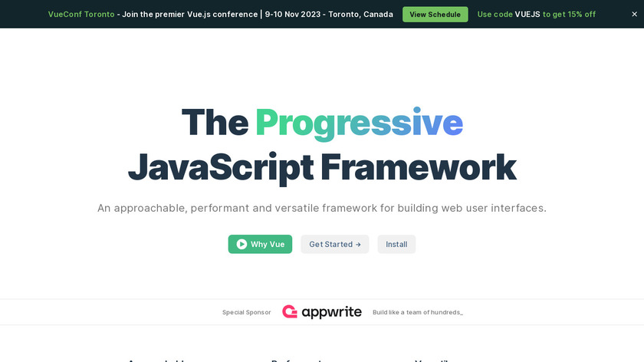
Task: Click the View Schedule button
Action: tap(435, 15)
